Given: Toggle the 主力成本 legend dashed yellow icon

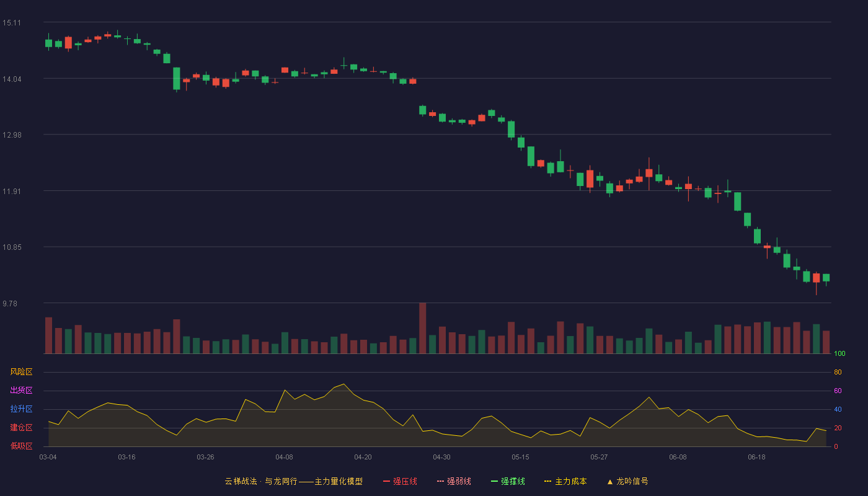Looking at the screenshot, I should (x=548, y=481).
